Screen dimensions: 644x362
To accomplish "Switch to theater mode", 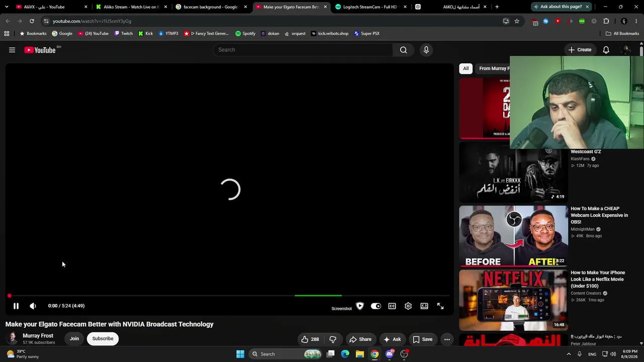I will pos(424,306).
